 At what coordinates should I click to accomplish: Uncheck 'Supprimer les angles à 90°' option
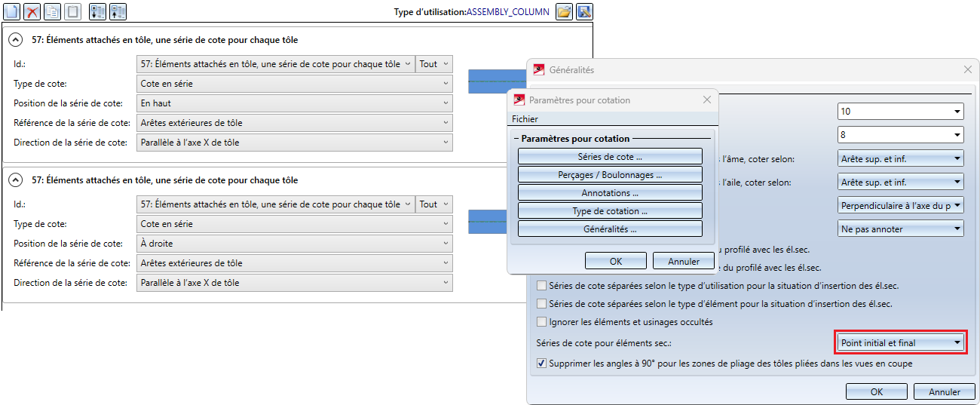pyautogui.click(x=541, y=364)
